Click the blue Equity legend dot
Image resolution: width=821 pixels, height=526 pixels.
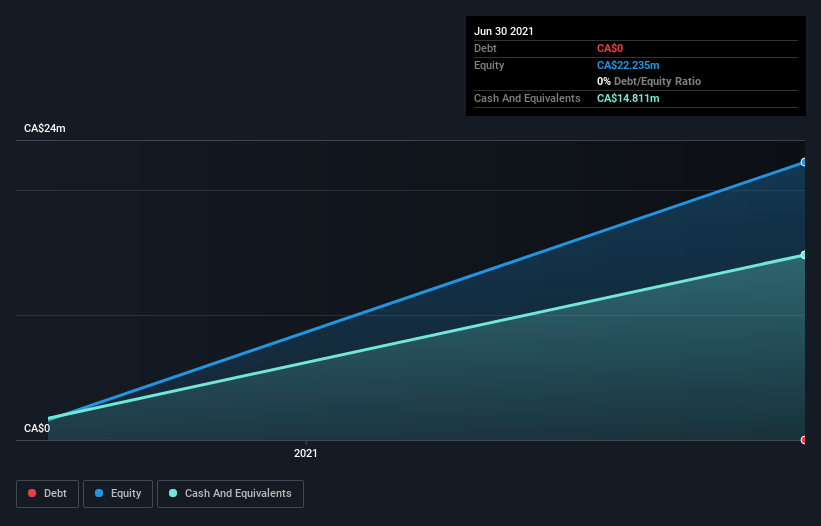pos(99,493)
